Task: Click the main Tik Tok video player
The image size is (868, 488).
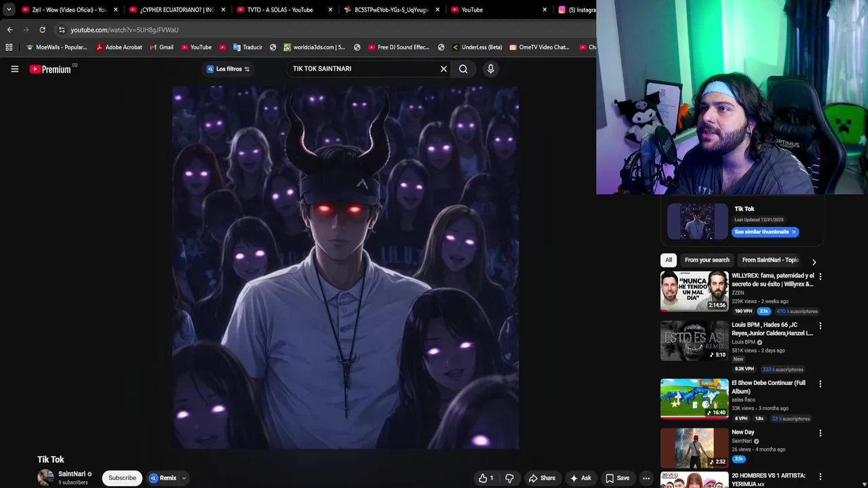Action: [x=346, y=267]
